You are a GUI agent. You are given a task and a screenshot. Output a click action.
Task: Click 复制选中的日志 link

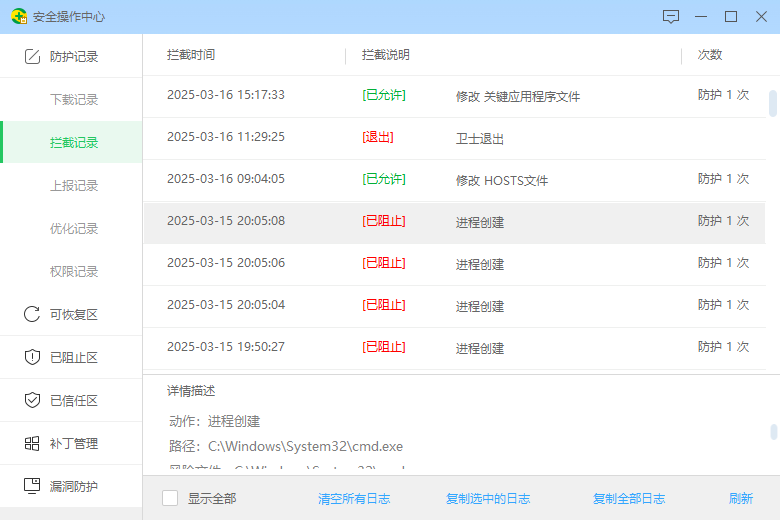point(488,498)
